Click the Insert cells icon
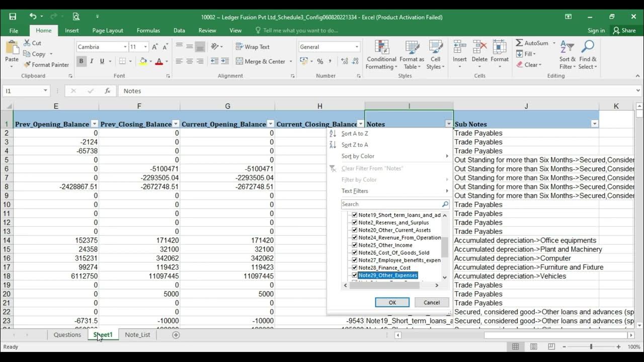 pyautogui.click(x=459, y=47)
